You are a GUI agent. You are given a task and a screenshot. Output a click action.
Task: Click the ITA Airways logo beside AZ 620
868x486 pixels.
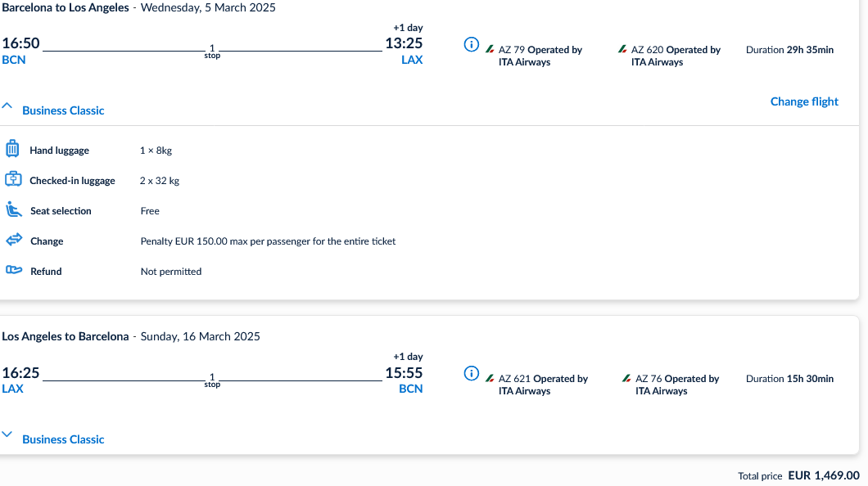pos(623,50)
